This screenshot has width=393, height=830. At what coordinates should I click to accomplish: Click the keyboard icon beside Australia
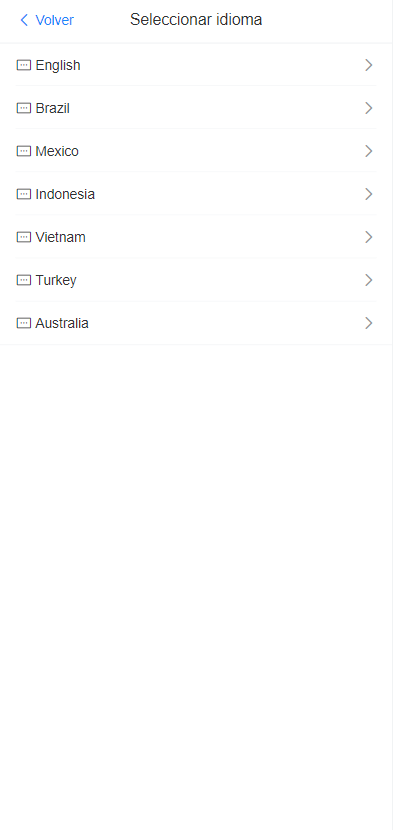click(24, 323)
